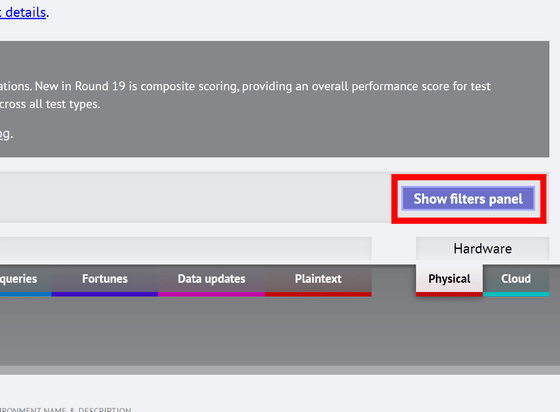The image size is (560, 412).
Task: Open the details hyperlink at top
Action: pos(23,12)
